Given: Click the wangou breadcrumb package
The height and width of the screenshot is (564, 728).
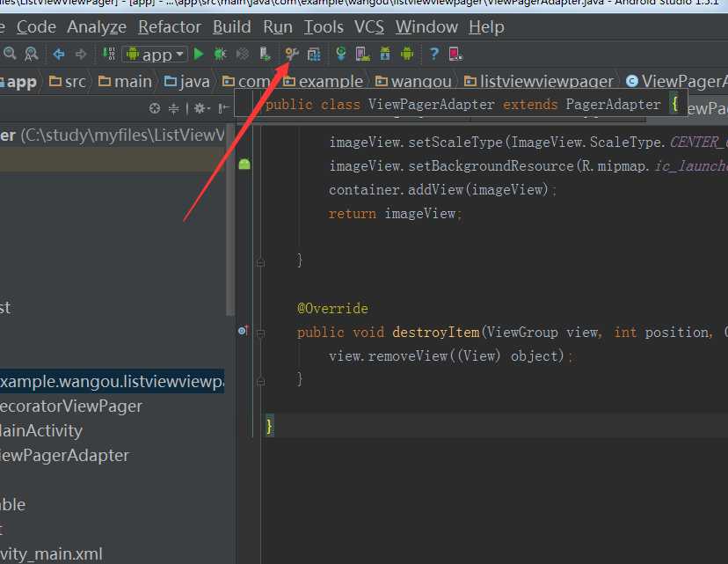Looking at the screenshot, I should [x=413, y=82].
